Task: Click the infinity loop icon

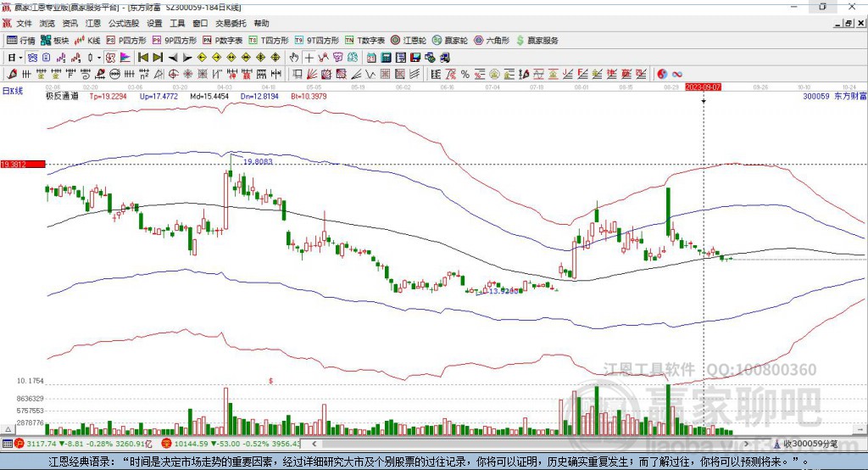Action: tap(677, 74)
